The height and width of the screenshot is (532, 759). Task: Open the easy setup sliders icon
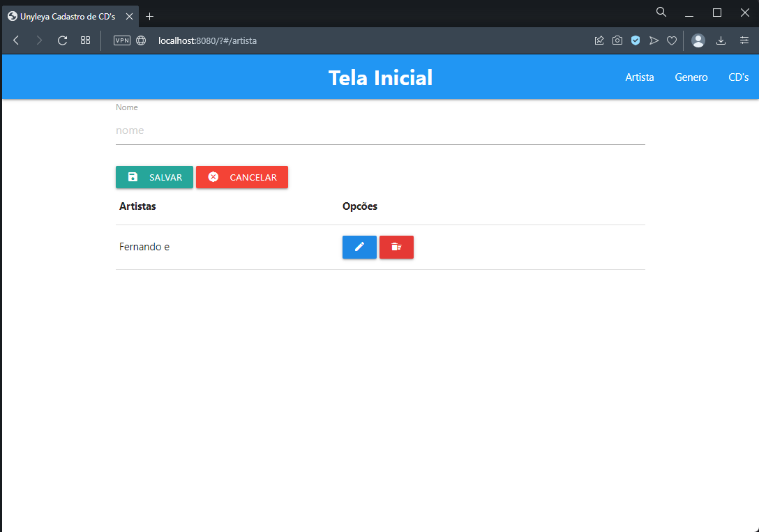(744, 41)
